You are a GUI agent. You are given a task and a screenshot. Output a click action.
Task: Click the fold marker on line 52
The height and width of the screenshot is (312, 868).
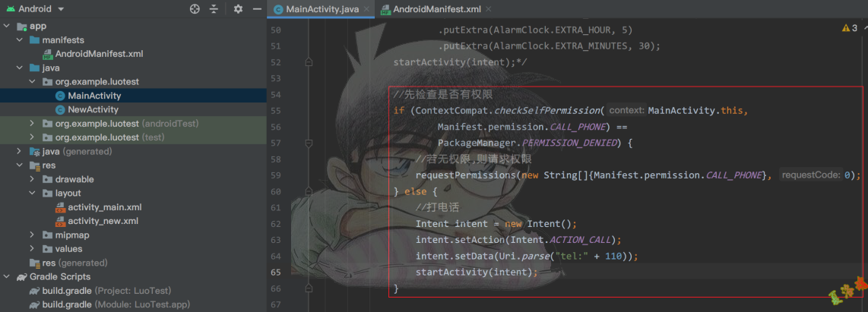[309, 61]
